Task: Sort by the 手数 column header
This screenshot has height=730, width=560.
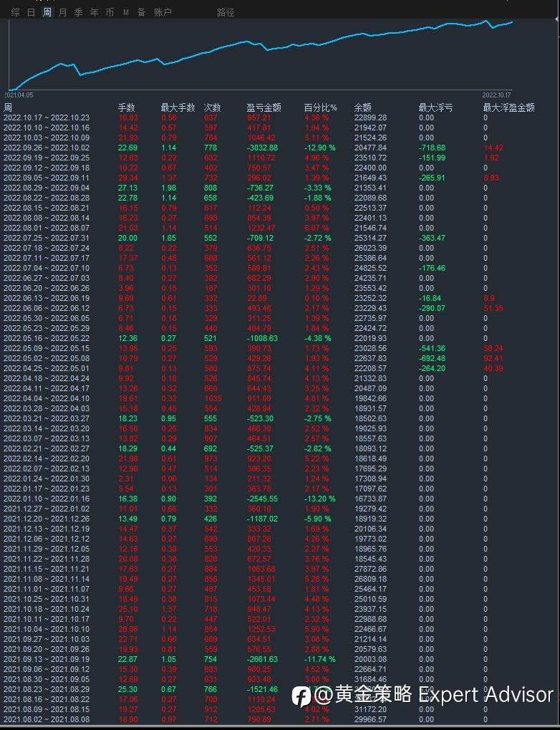Action: [x=126, y=107]
